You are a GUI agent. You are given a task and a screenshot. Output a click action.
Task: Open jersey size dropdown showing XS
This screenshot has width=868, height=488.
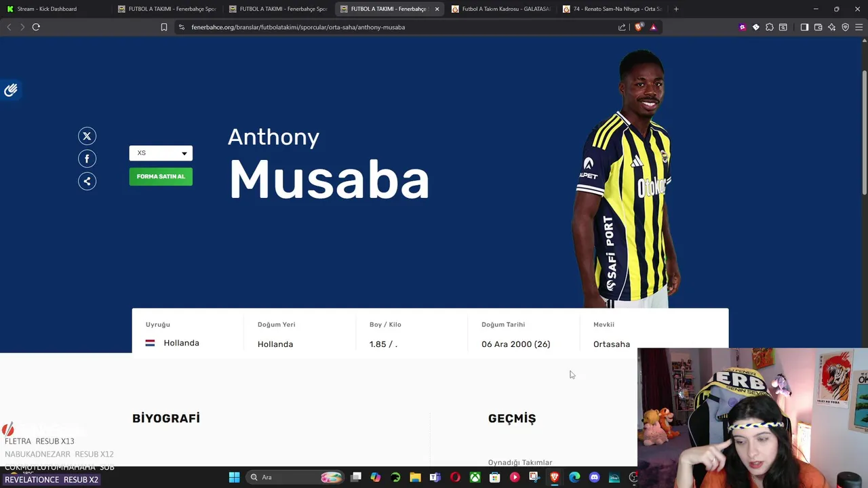click(161, 153)
